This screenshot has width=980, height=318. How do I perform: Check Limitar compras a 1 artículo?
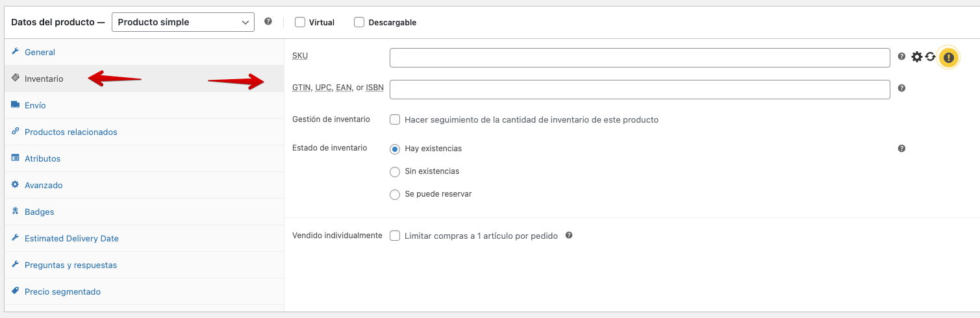pyautogui.click(x=395, y=236)
